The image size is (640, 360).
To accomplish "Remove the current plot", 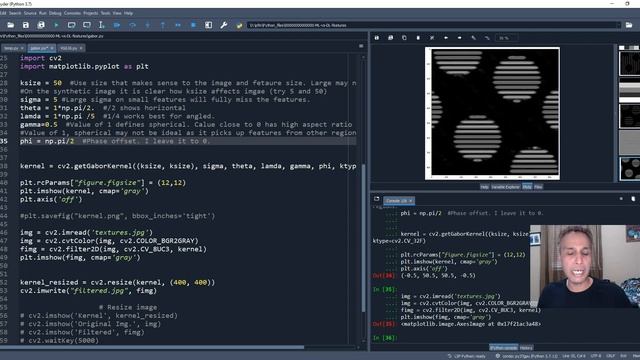I will tap(418, 38).
